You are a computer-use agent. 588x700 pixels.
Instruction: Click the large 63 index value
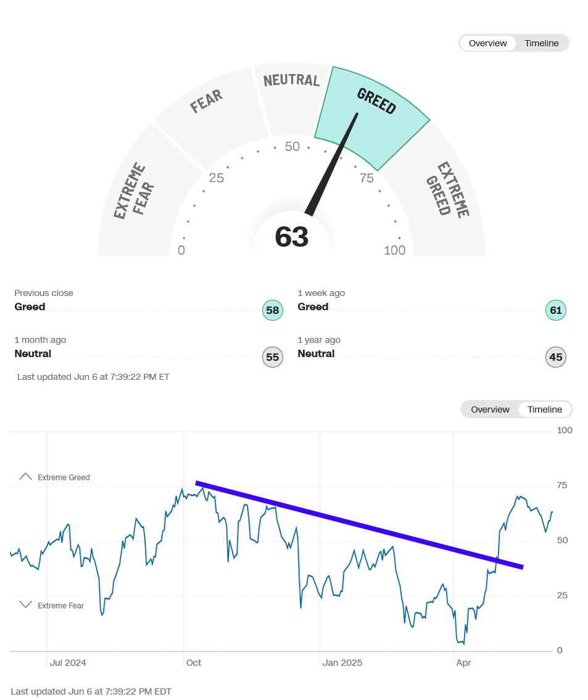292,237
